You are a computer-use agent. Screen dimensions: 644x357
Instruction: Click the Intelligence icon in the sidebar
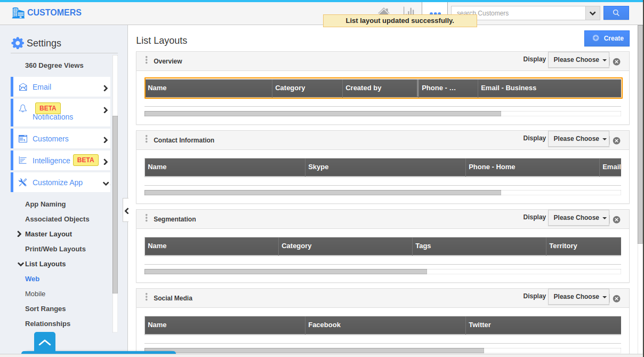[x=22, y=160]
